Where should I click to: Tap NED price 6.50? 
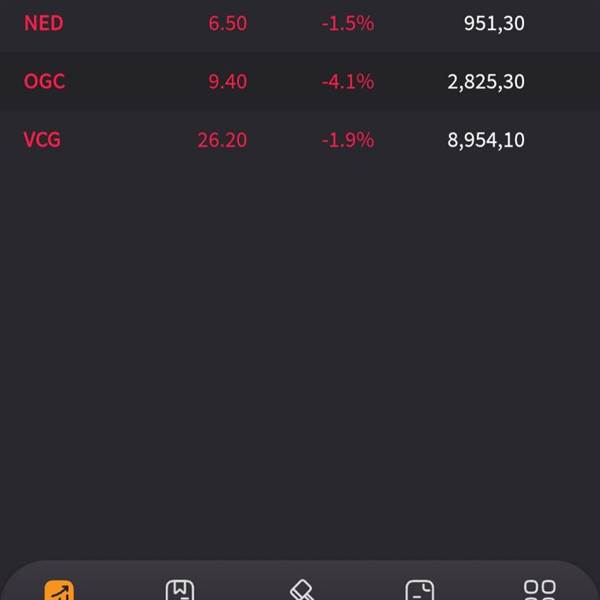click(x=228, y=23)
